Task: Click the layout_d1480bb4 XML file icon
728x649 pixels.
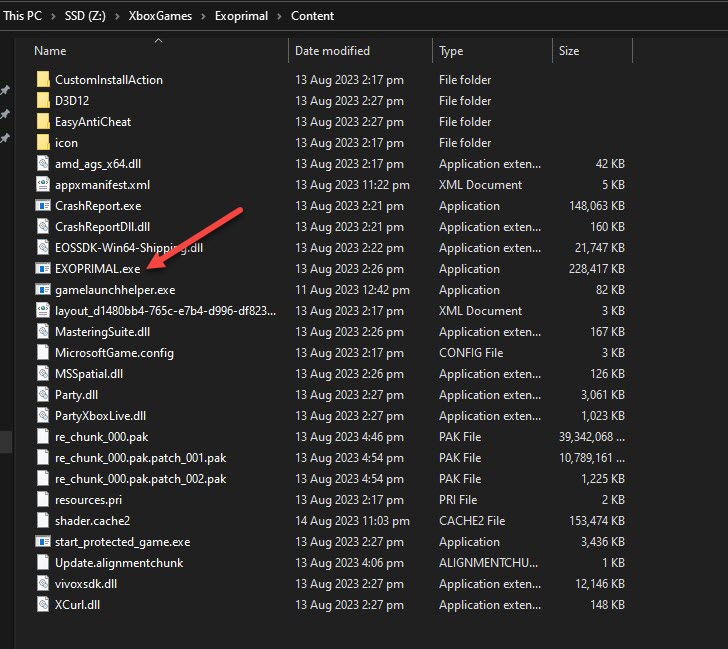Action: coord(43,311)
